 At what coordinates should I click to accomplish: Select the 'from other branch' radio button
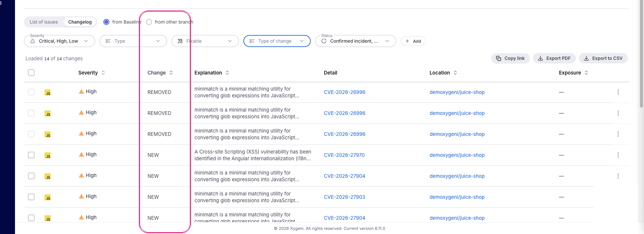tap(149, 22)
